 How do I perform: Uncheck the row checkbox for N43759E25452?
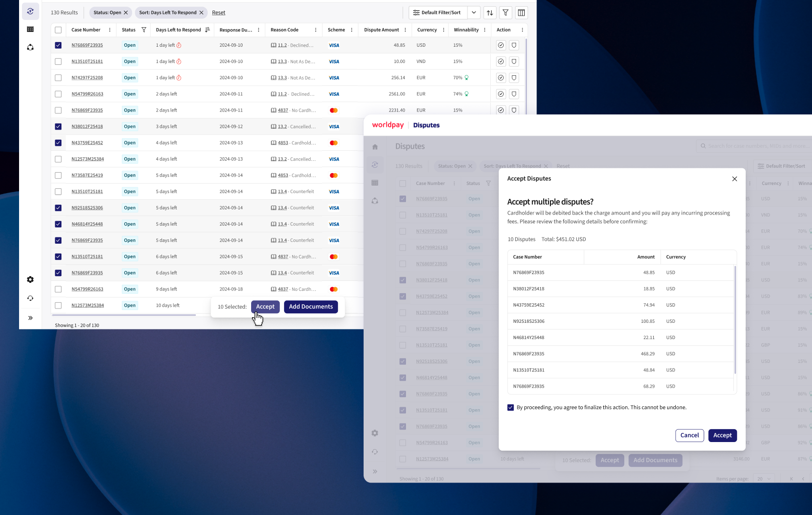pyautogui.click(x=58, y=143)
